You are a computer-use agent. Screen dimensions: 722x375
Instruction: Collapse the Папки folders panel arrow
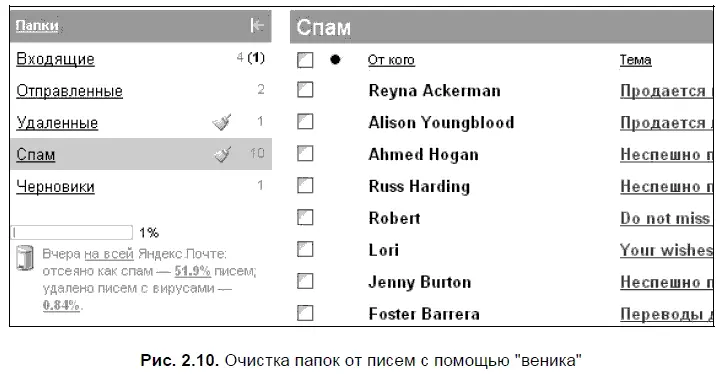click(257, 25)
